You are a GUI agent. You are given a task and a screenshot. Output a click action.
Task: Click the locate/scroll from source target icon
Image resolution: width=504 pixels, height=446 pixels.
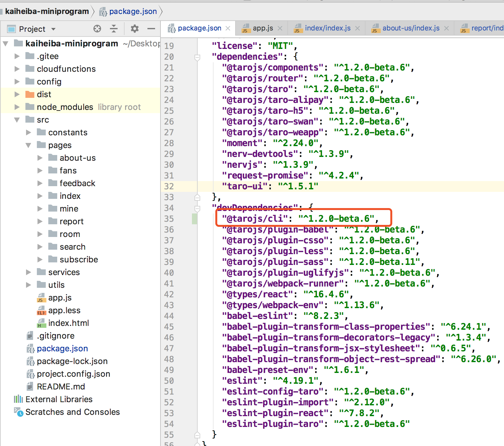click(x=97, y=29)
